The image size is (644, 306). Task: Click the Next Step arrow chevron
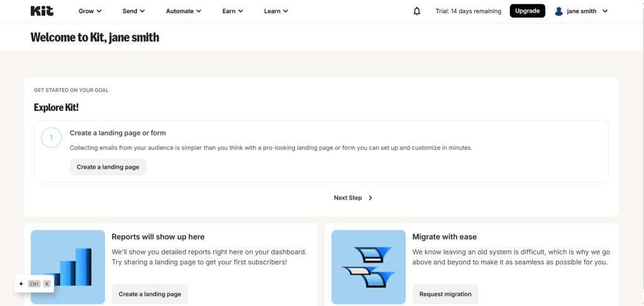370,198
